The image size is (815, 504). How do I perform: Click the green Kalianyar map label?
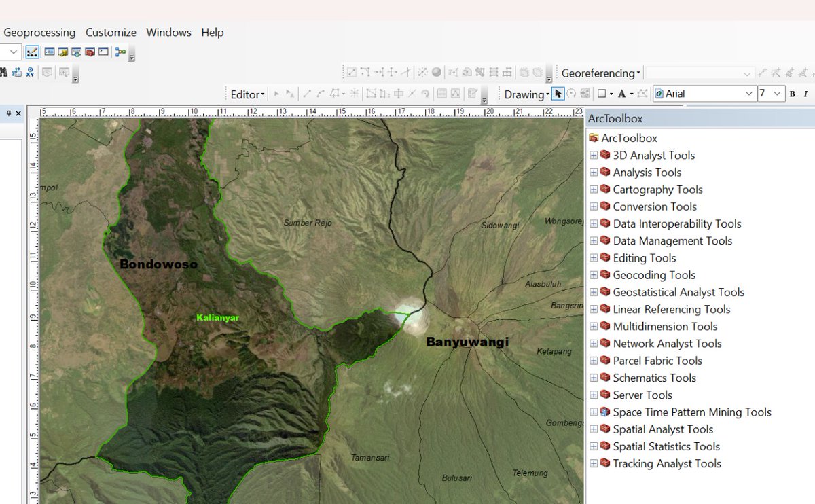click(218, 317)
